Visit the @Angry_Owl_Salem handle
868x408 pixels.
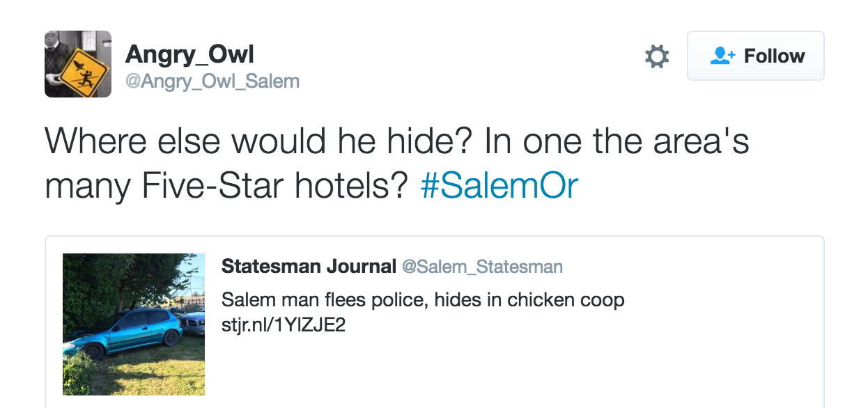coord(212,81)
